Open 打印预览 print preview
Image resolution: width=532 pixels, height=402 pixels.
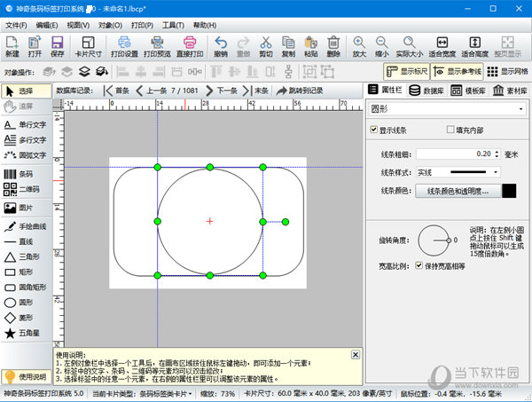point(157,46)
